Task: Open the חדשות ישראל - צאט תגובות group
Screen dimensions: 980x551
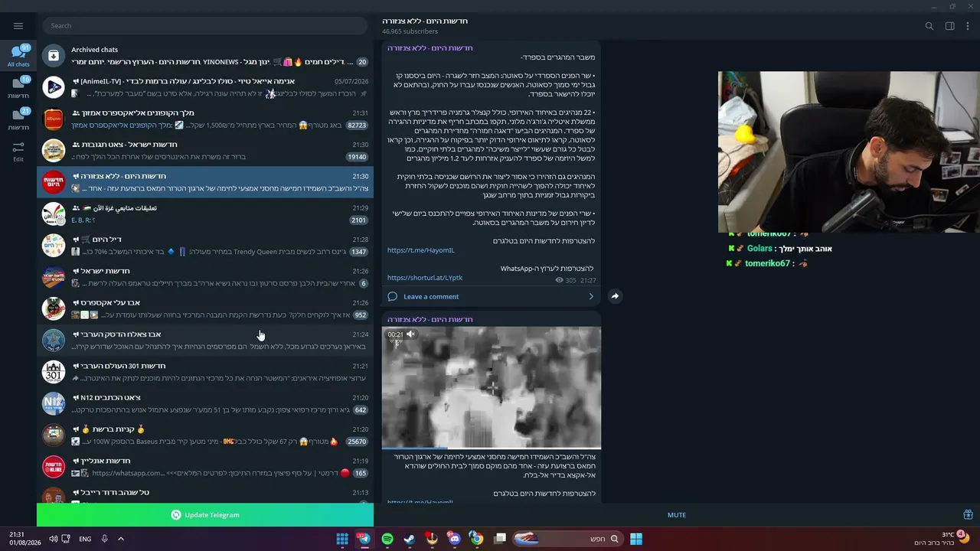Action: [205, 151]
